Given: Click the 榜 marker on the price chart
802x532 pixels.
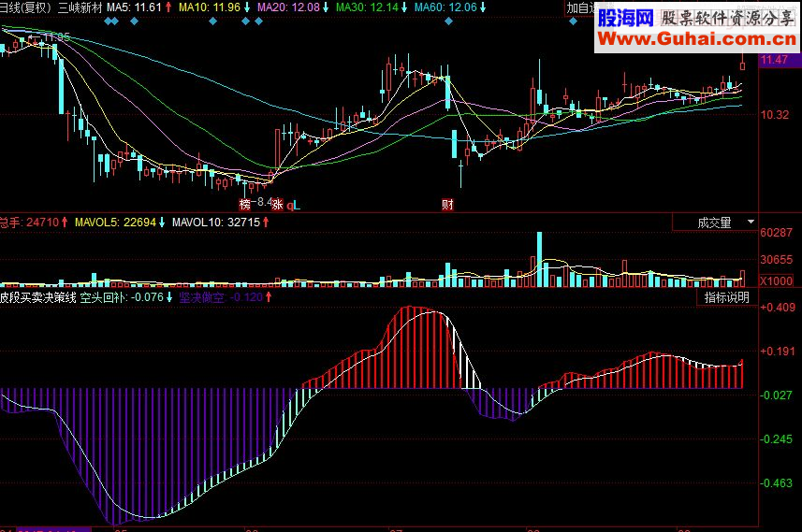Looking at the screenshot, I should point(245,205).
